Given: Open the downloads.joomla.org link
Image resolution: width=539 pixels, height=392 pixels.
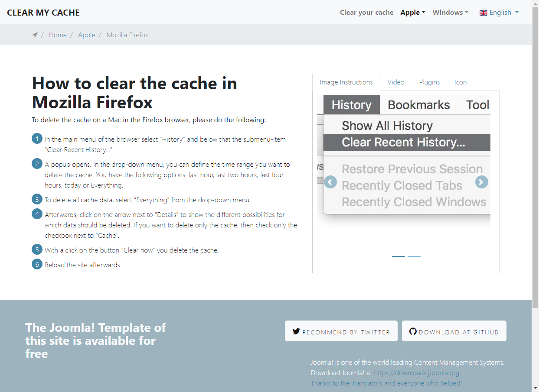Looking at the screenshot, I should [418, 373].
